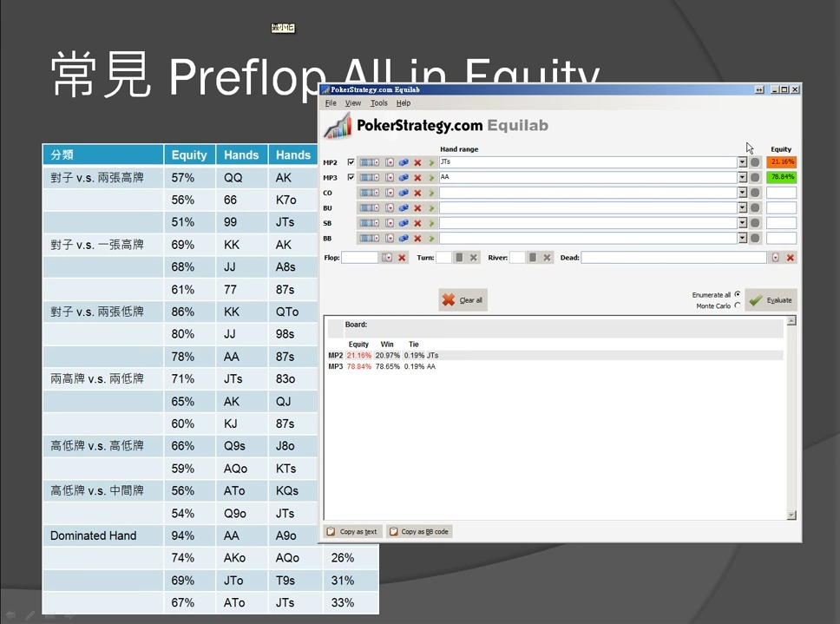Open the File menu in Equilab
This screenshot has width=840, height=624.
coord(331,102)
